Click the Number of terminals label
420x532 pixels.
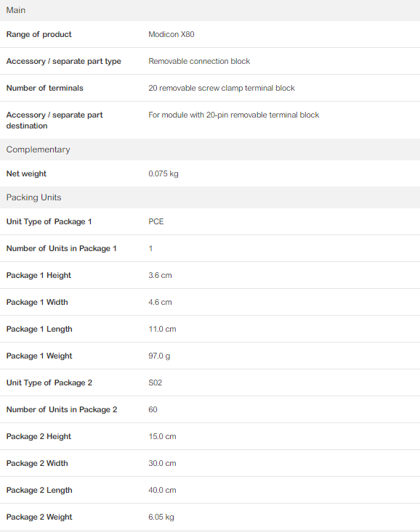[44, 88]
